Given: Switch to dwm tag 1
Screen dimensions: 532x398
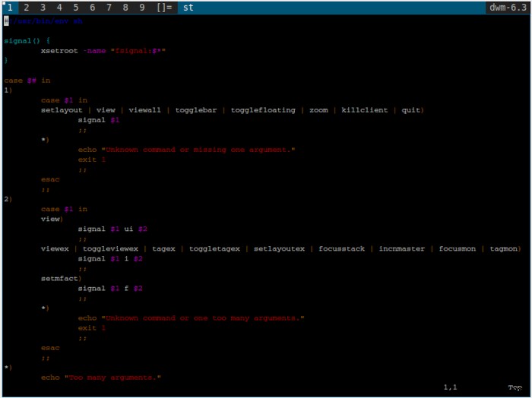Looking at the screenshot, I should click(x=10, y=8).
